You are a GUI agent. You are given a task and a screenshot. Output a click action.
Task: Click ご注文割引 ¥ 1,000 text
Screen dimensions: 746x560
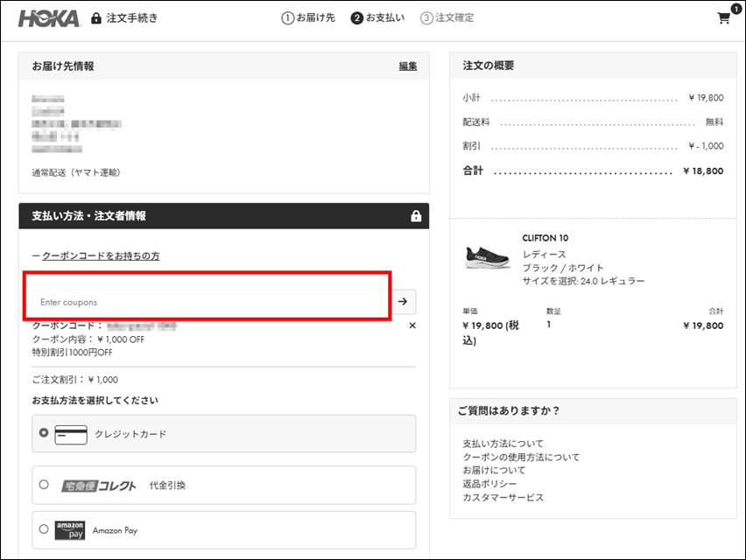75,380
